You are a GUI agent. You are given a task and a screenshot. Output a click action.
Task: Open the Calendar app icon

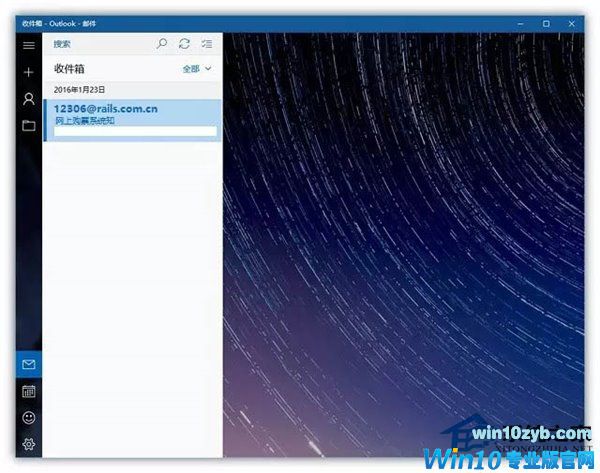(29, 391)
